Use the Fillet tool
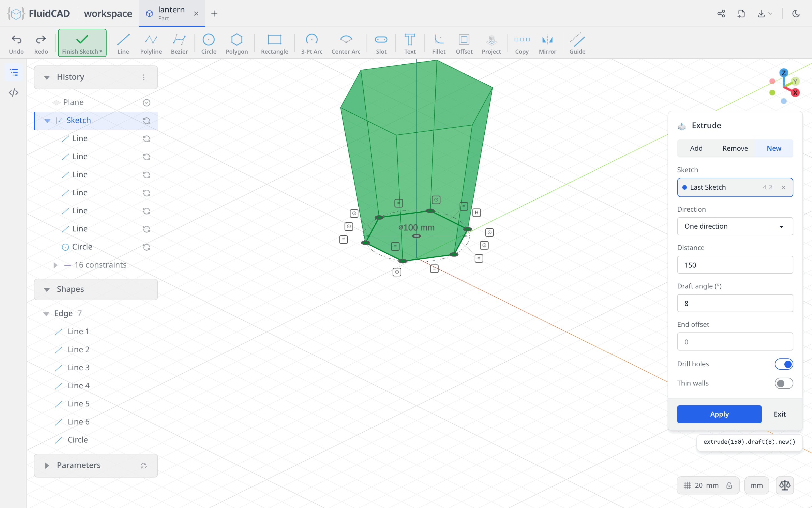The width and height of the screenshot is (812, 508). (x=438, y=43)
